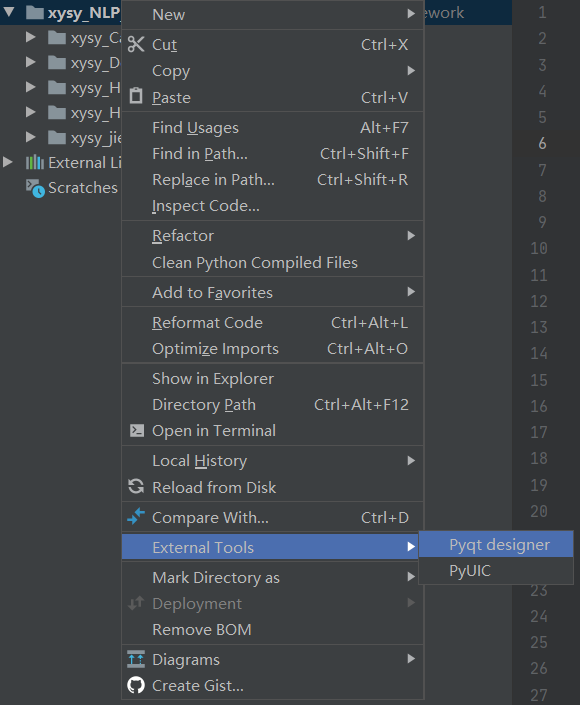Screen dimensions: 580x705
Task: Click the highlighted External Tools entry
Action: 272,547
